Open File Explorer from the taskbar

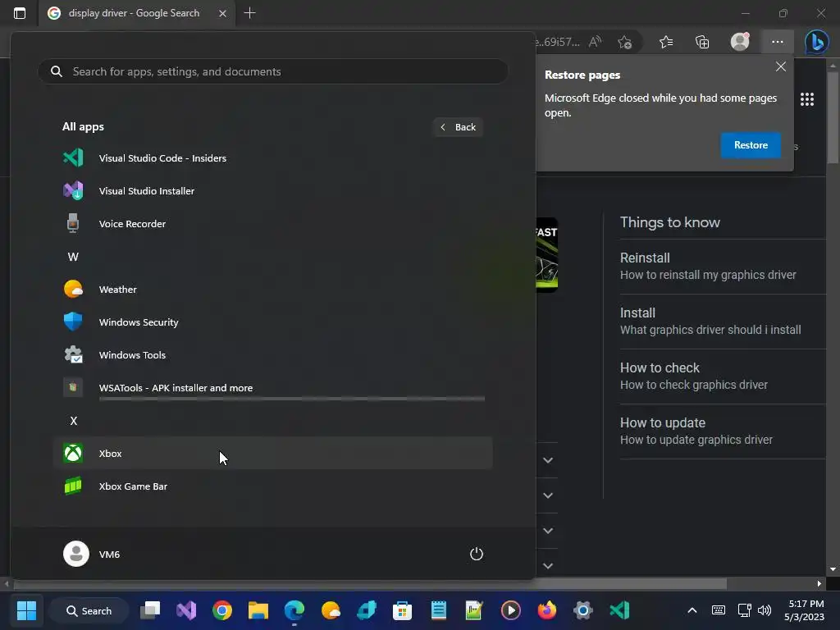(x=258, y=610)
